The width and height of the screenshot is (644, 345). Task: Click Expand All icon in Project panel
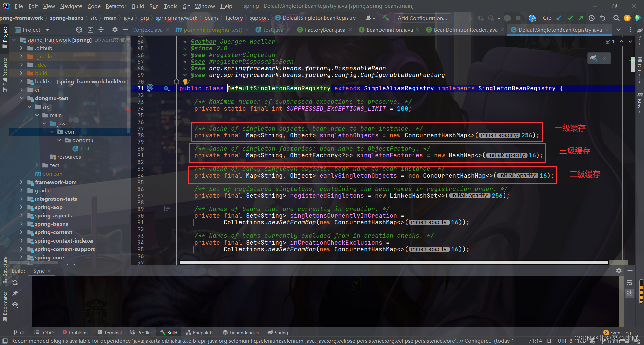[x=90, y=30]
